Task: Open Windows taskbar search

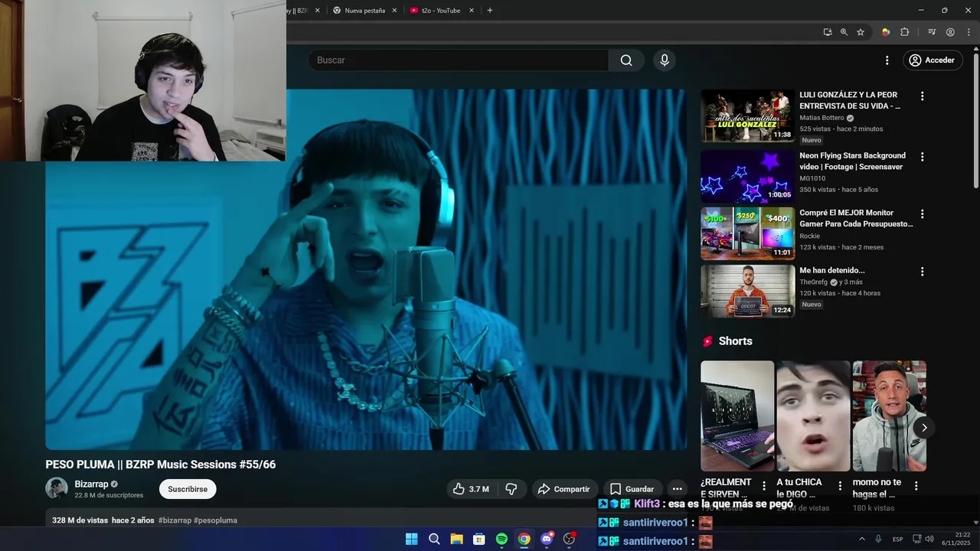Action: 434,539
